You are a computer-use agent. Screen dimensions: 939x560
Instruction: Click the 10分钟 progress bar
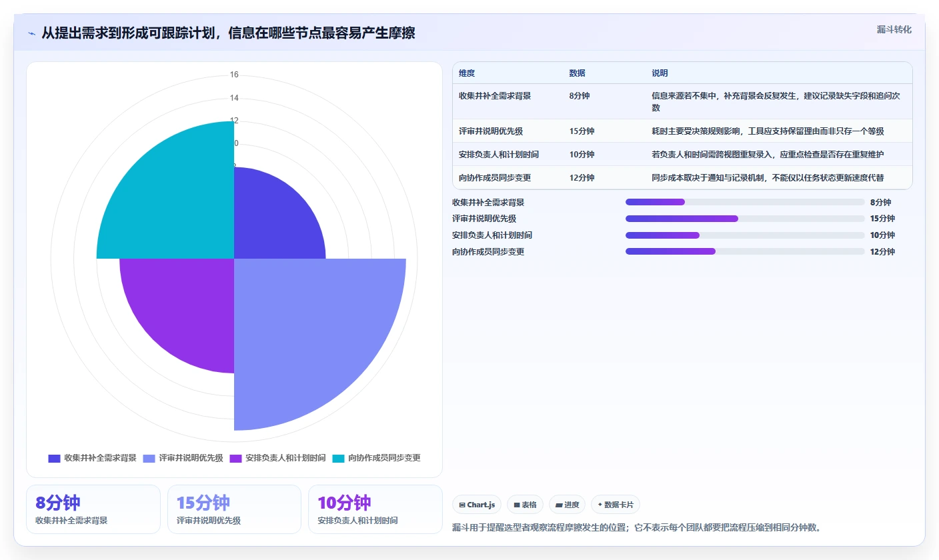click(x=745, y=235)
